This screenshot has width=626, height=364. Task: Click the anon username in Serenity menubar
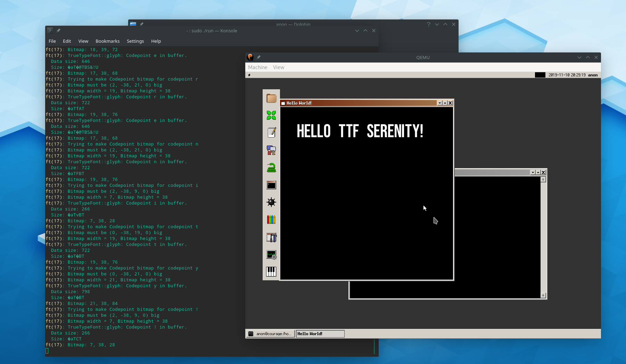click(x=593, y=75)
